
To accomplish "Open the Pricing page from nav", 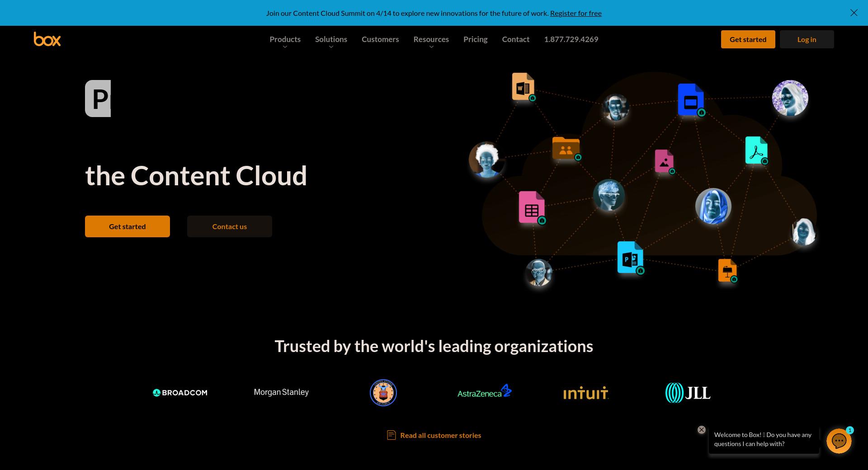I will 476,39.
